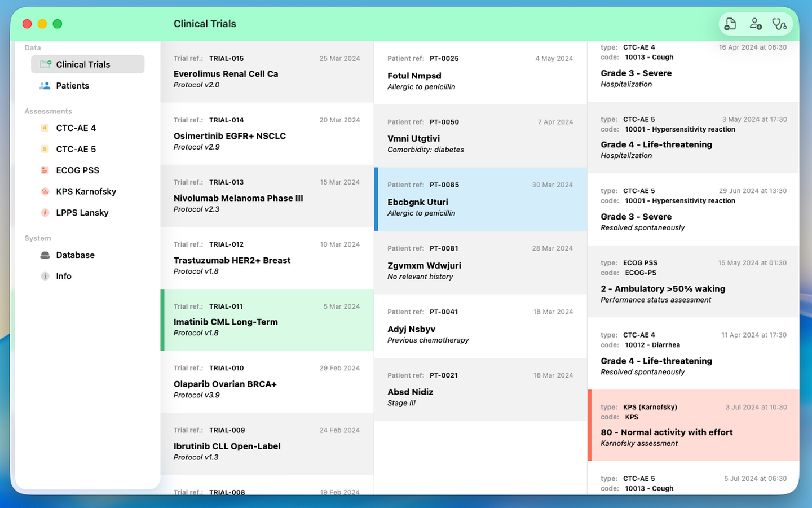Select patient Fotul Nmpsd
This screenshot has height=508, width=812.
point(480,73)
